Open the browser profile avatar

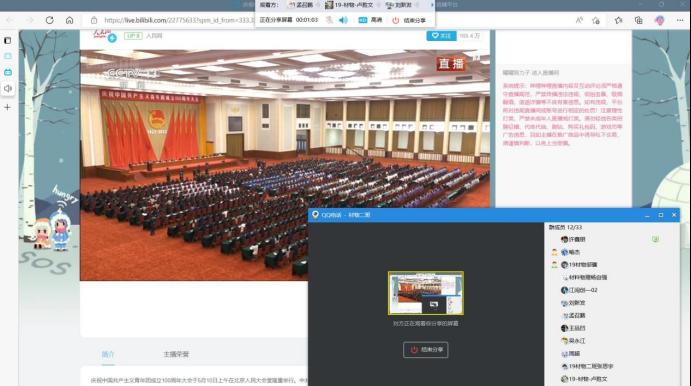660,20
